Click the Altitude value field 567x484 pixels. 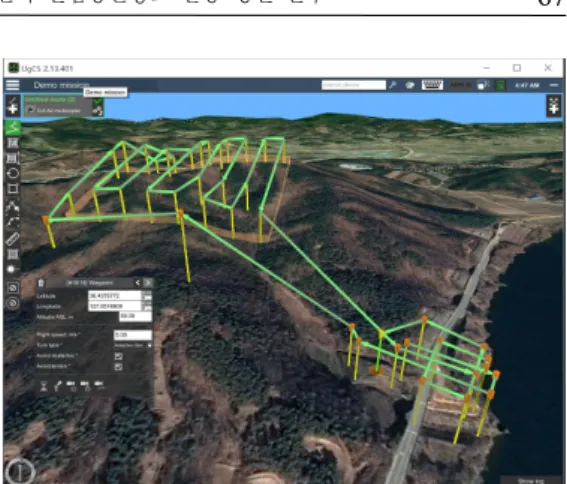coord(135,316)
